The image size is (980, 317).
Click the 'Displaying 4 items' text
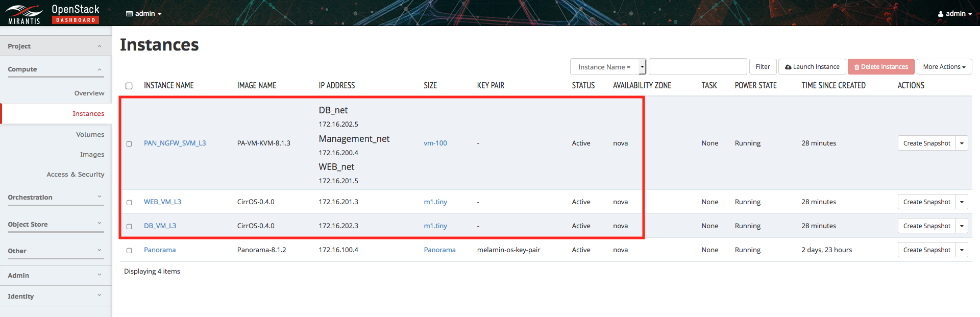pyautogui.click(x=152, y=272)
